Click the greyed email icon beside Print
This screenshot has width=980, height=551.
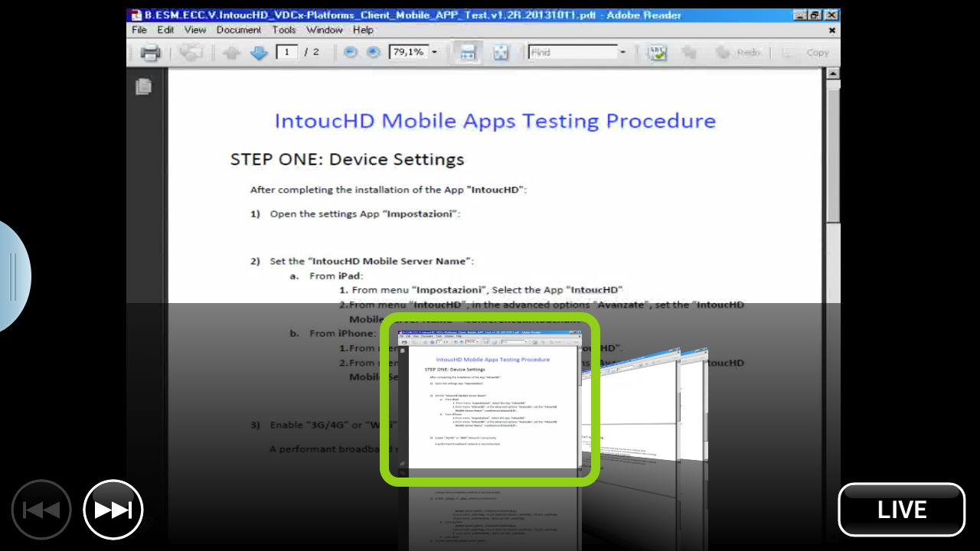coord(191,53)
